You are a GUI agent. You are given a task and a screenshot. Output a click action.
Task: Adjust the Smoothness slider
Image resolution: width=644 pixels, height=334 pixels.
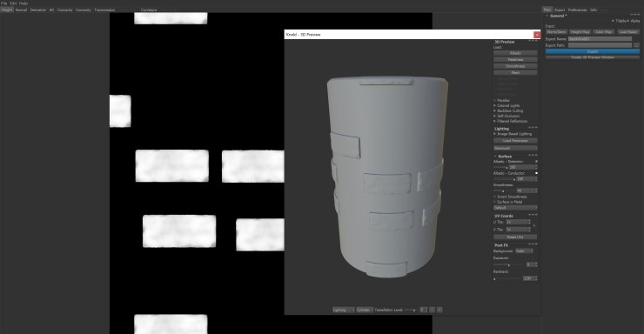coord(504,191)
